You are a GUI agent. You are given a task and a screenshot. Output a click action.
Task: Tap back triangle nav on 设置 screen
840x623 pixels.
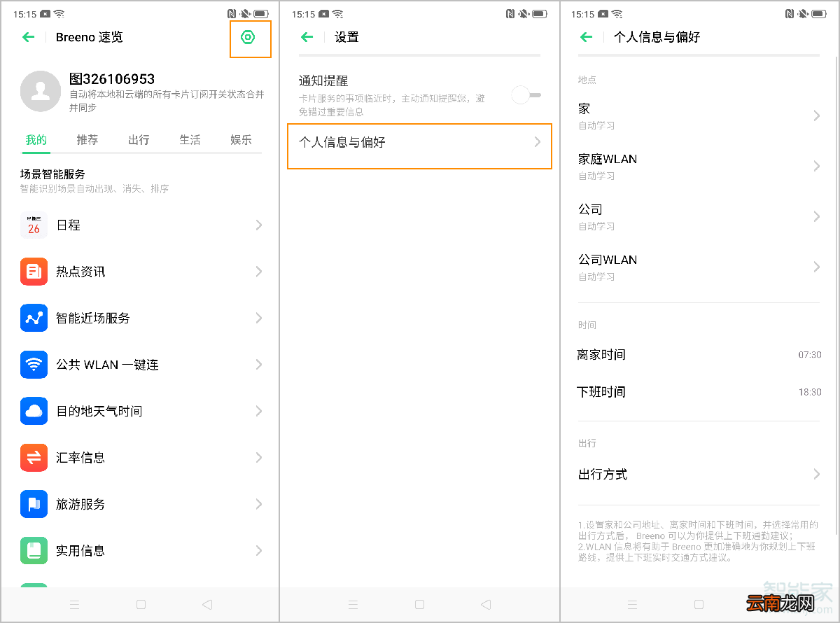(x=485, y=604)
